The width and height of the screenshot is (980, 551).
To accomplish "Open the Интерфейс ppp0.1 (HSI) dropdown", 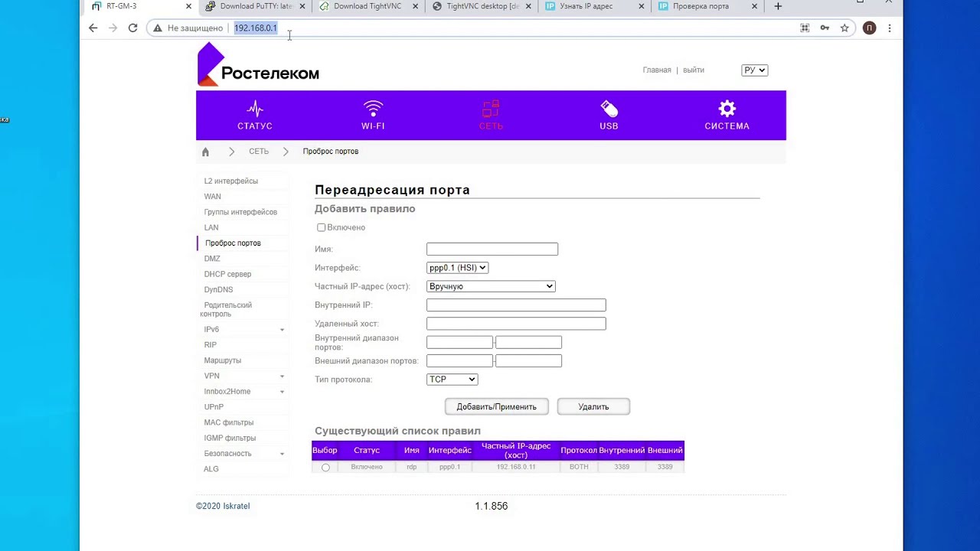I will tap(457, 268).
